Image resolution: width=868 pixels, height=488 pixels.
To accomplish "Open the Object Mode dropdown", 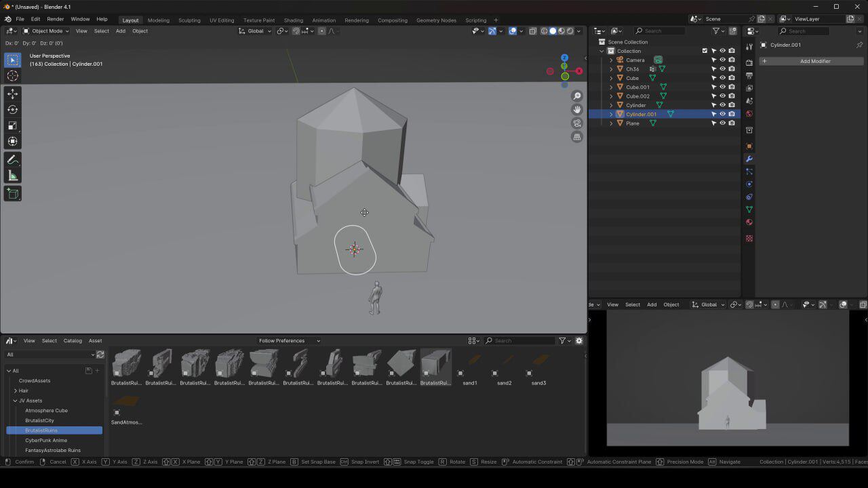I will (x=47, y=30).
